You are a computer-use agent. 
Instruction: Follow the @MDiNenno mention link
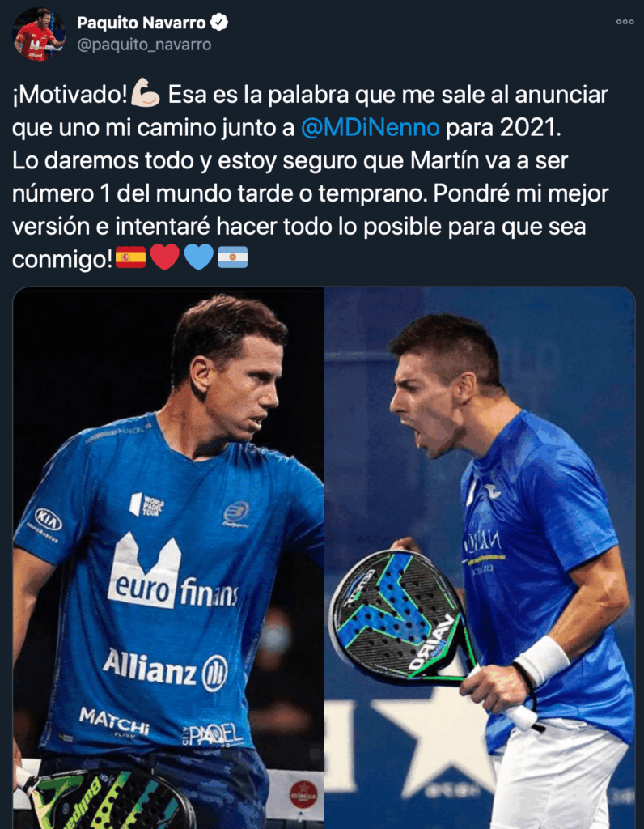[370, 127]
